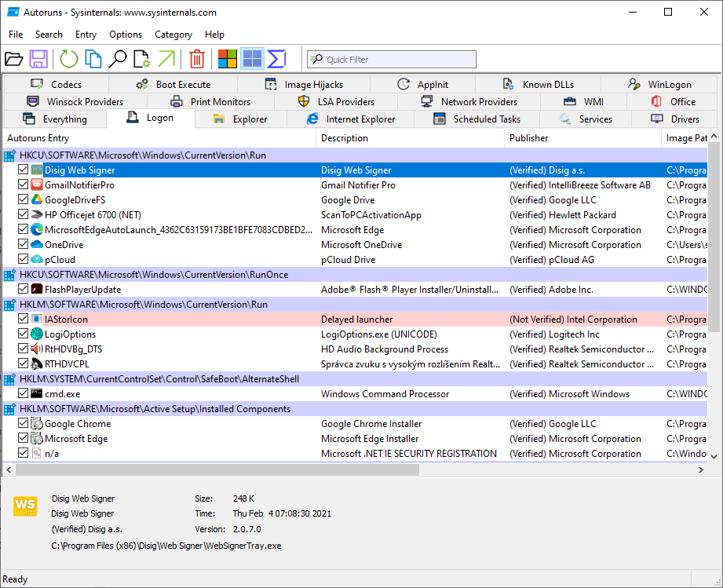Click in the Quick Filter field

[392, 59]
